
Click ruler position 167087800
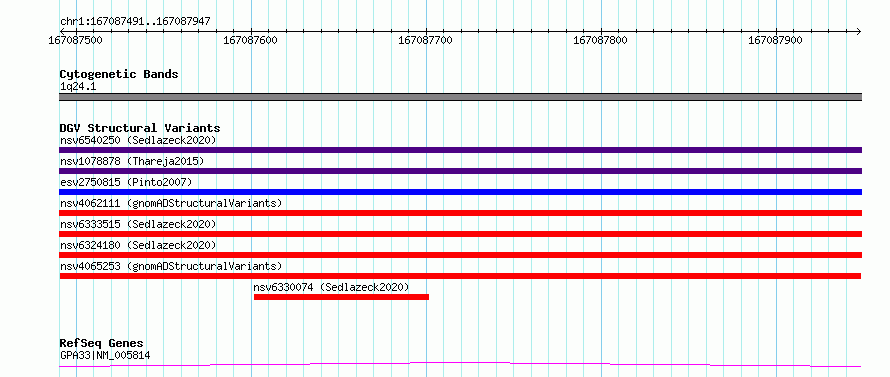(601, 40)
